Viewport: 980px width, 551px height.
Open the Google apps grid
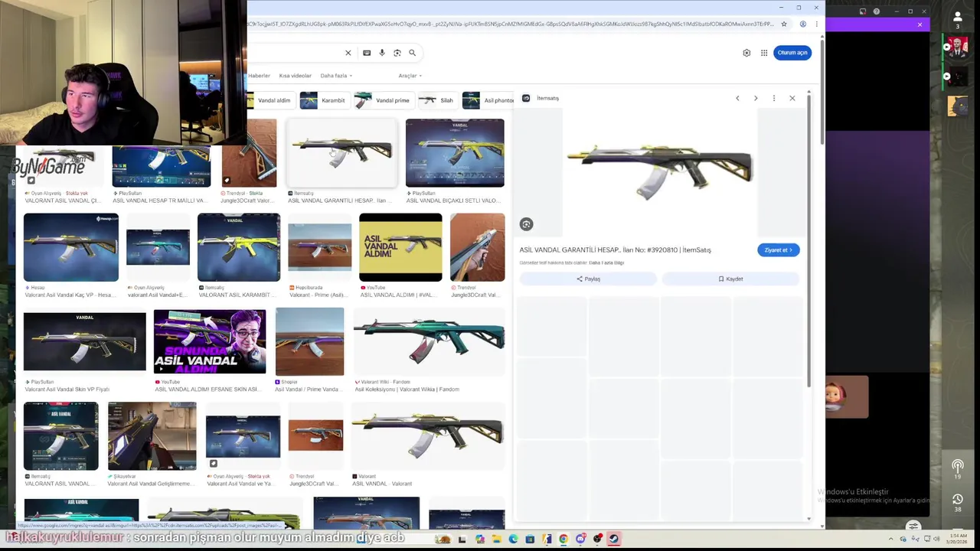coord(764,53)
